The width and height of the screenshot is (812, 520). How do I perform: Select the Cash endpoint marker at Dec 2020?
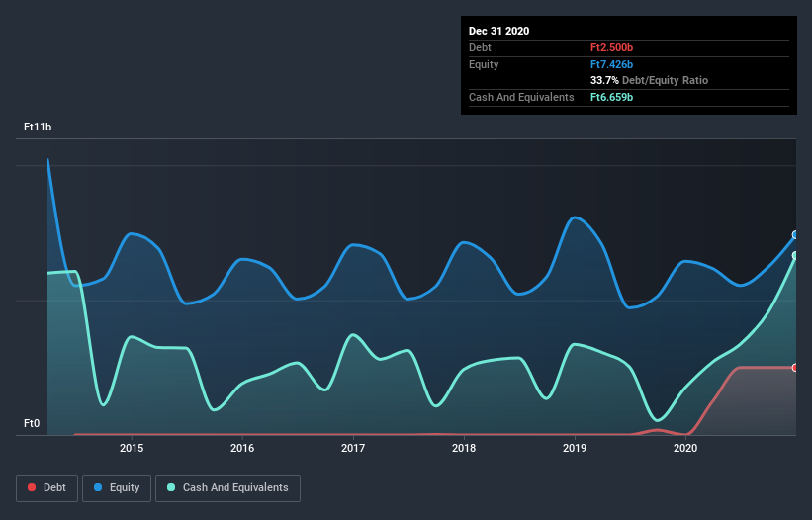point(795,256)
